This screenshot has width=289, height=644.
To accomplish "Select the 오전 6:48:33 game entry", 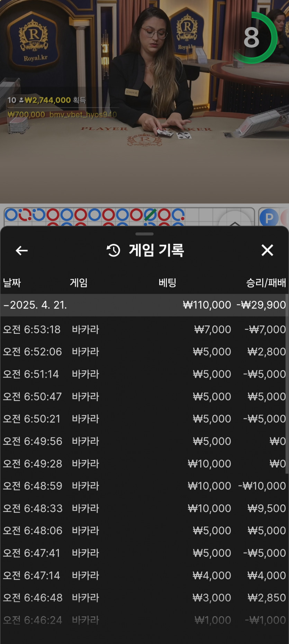I will (144, 508).
